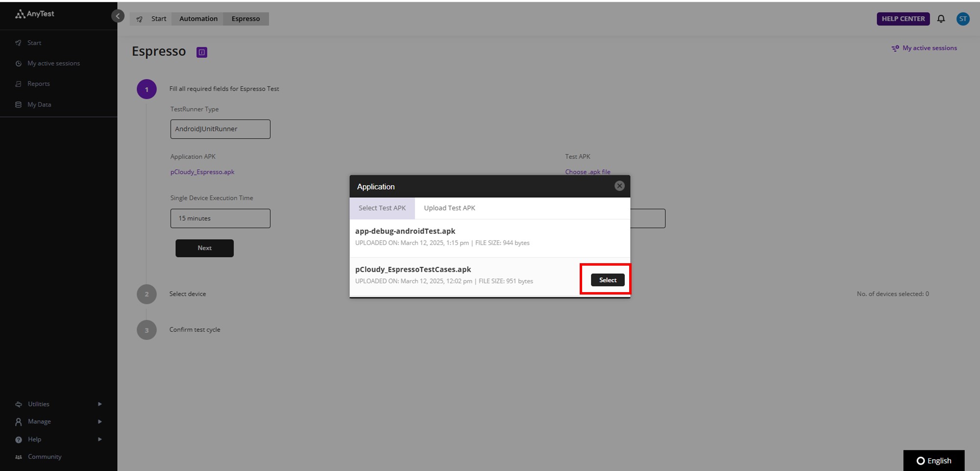Click step 3 Confirm test cycle circle
The width and height of the screenshot is (980, 471).
pyautogui.click(x=147, y=330)
